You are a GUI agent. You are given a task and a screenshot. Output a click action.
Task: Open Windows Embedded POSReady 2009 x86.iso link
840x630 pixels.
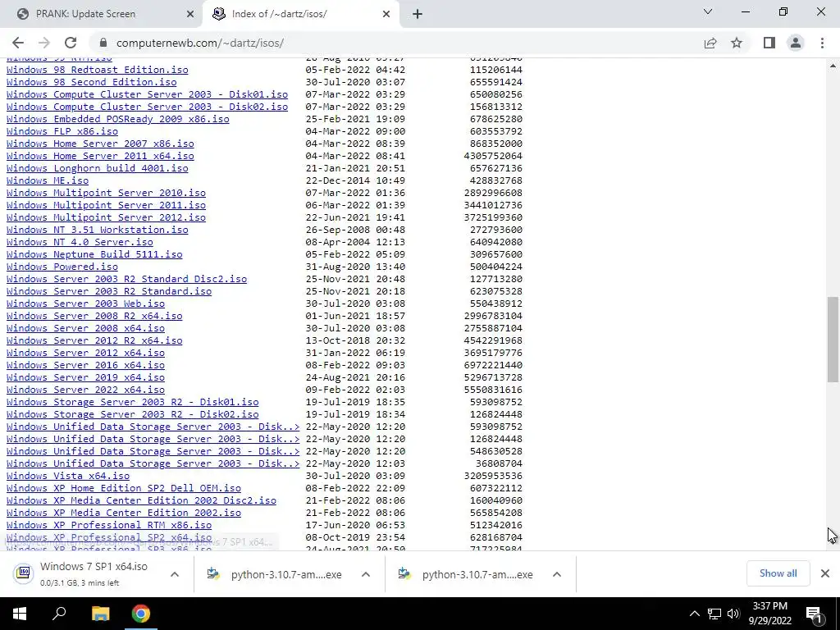pyautogui.click(x=117, y=119)
